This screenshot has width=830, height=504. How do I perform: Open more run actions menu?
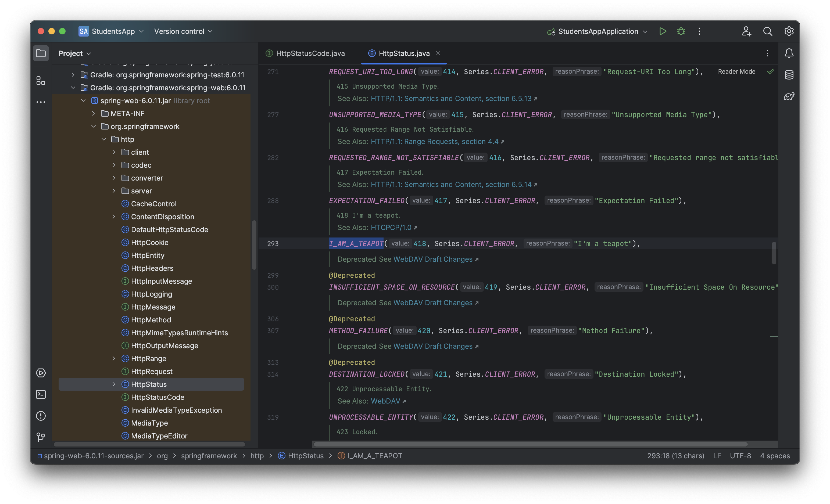tap(699, 31)
